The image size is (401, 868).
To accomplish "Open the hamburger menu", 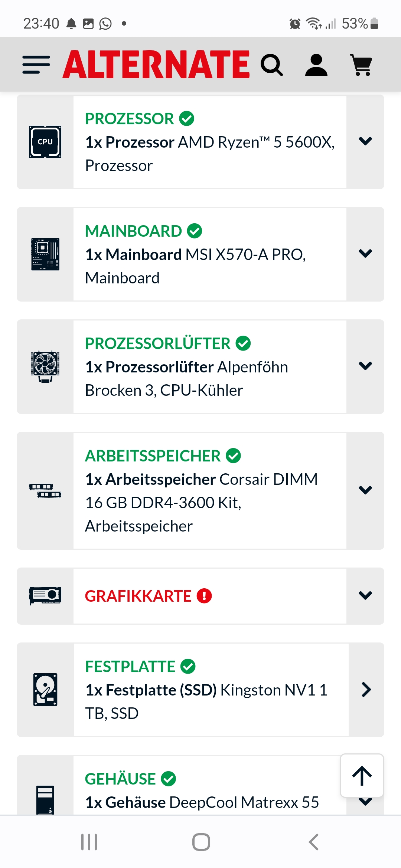I will coord(36,65).
